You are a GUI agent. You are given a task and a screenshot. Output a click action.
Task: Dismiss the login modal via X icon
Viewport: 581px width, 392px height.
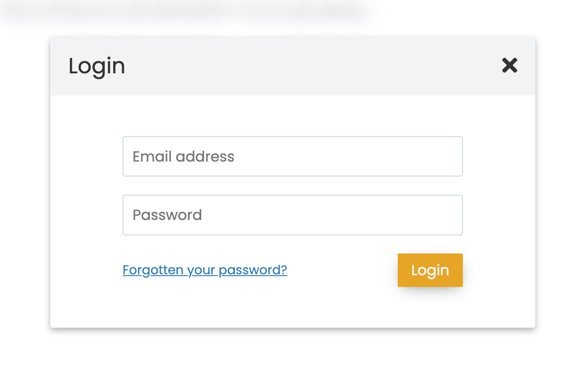510,66
